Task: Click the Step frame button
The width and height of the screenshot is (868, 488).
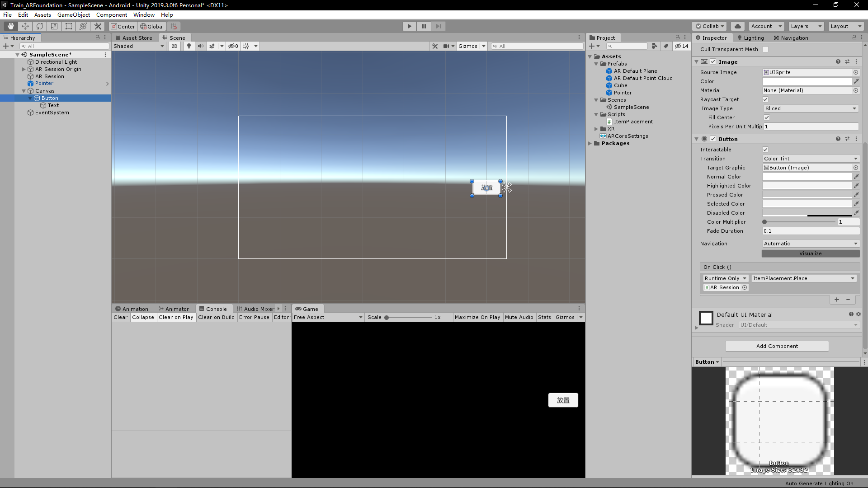Action: (x=439, y=26)
